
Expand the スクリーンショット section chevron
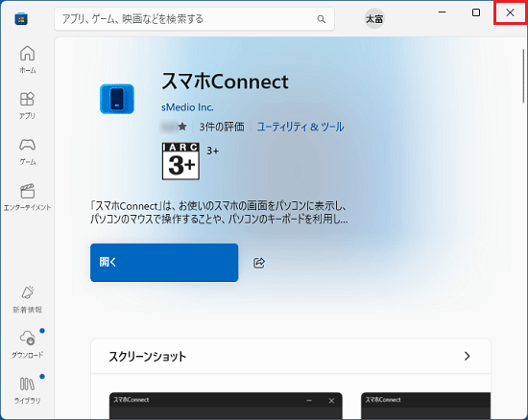[468, 356]
